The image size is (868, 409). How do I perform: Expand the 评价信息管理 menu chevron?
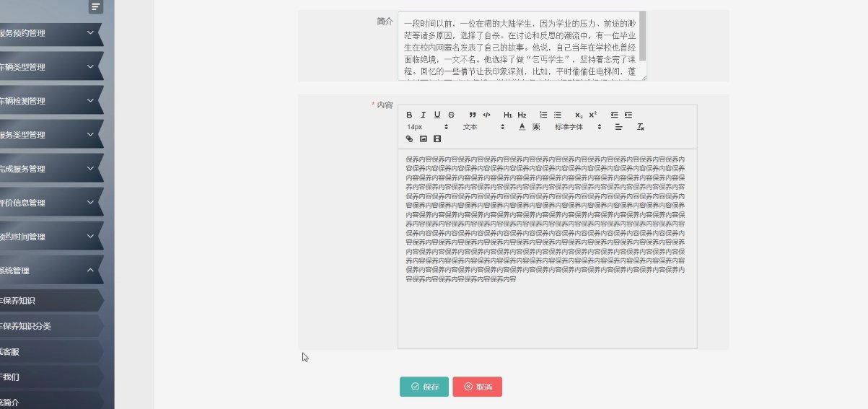coord(90,202)
